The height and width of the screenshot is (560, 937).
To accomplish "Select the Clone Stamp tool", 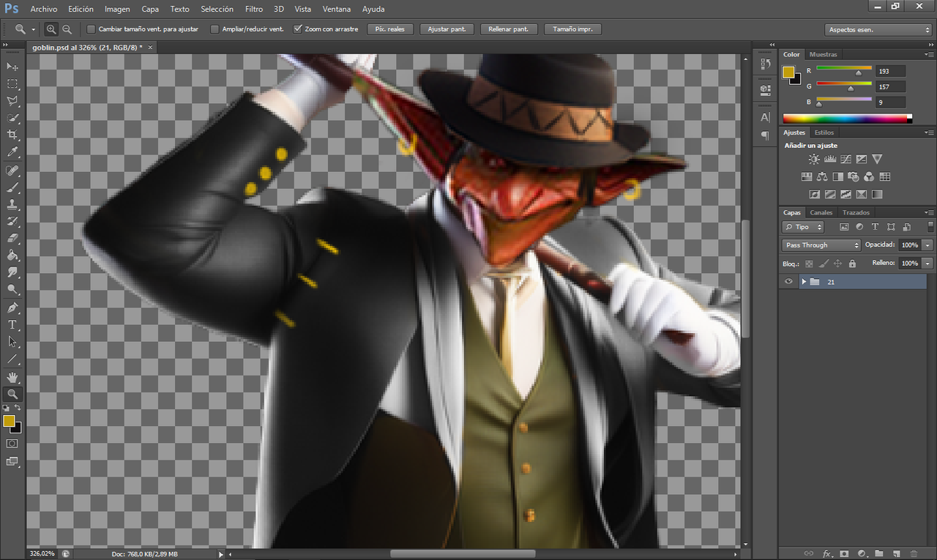I will (12, 204).
